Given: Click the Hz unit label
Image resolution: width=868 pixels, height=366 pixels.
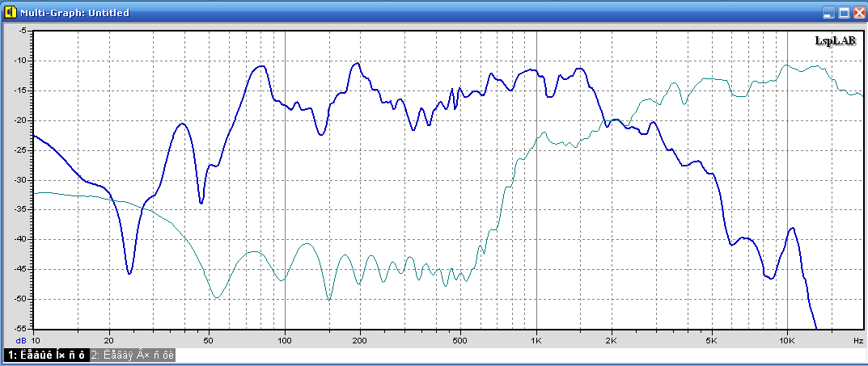Looking at the screenshot, I should [858, 341].
